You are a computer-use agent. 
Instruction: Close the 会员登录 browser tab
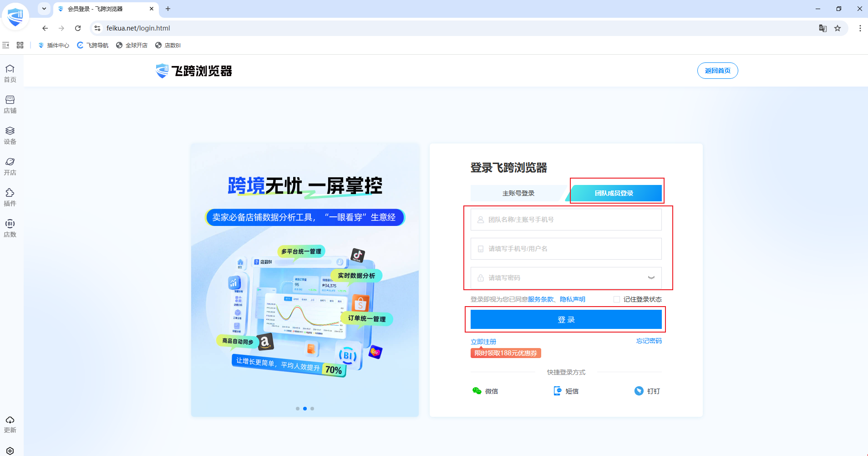coord(152,9)
